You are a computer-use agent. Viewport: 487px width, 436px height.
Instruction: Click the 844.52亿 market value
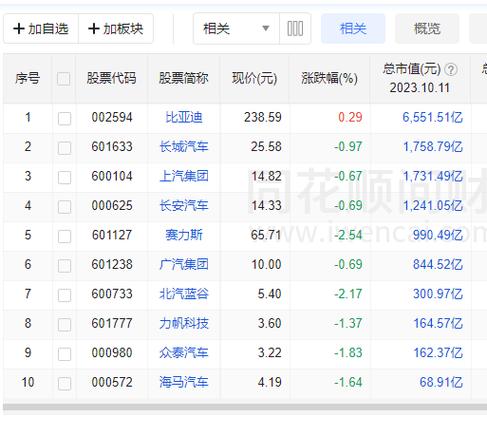[x=438, y=264]
